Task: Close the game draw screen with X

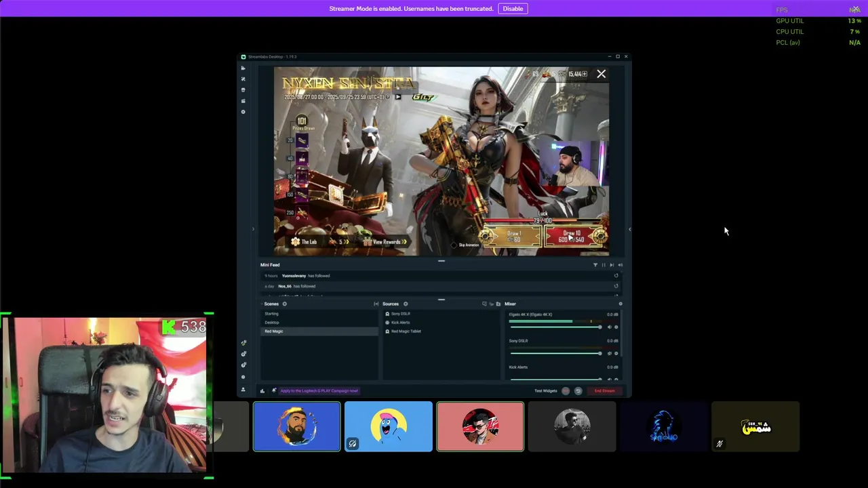Action: [601, 74]
